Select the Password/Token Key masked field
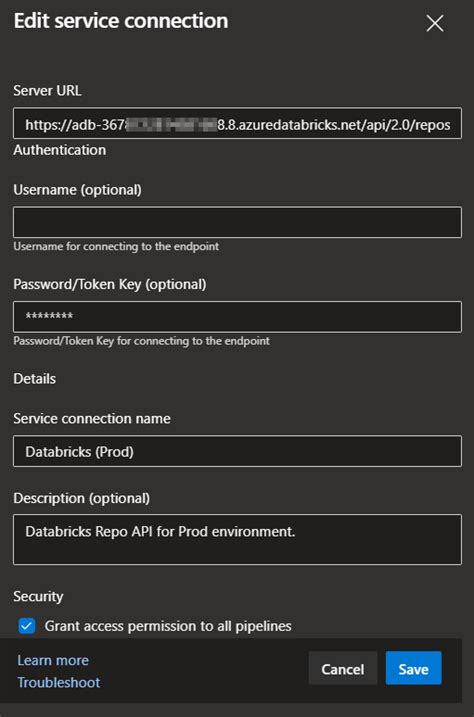 pos(237,316)
